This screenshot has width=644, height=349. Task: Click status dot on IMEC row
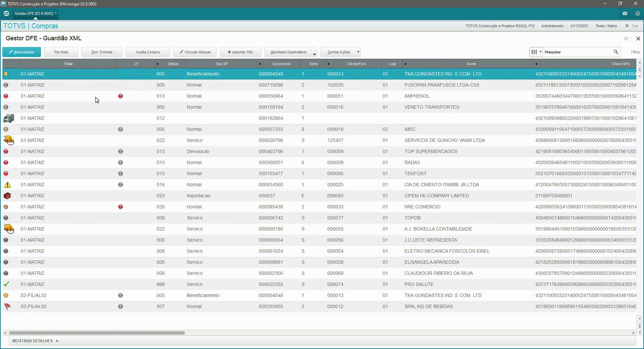pyautogui.click(x=6, y=129)
